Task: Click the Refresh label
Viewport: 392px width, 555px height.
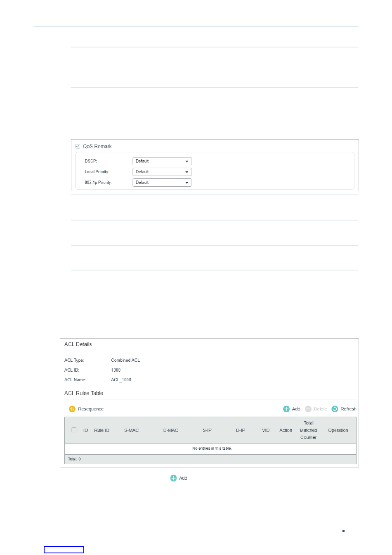Action: coord(348,409)
